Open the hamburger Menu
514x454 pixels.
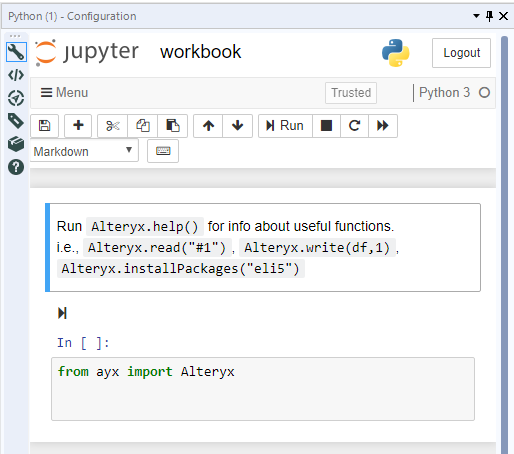point(64,92)
